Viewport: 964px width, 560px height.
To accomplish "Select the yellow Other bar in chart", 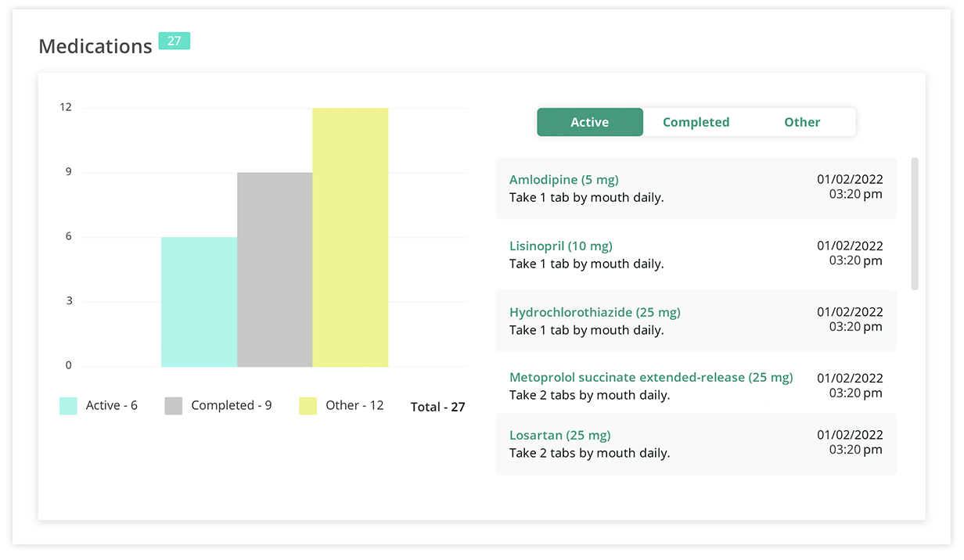I will click(350, 237).
